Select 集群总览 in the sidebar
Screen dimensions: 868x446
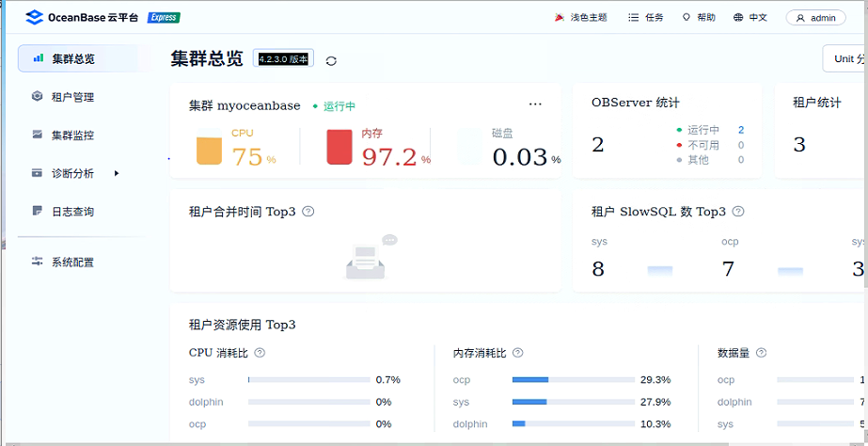(84, 58)
